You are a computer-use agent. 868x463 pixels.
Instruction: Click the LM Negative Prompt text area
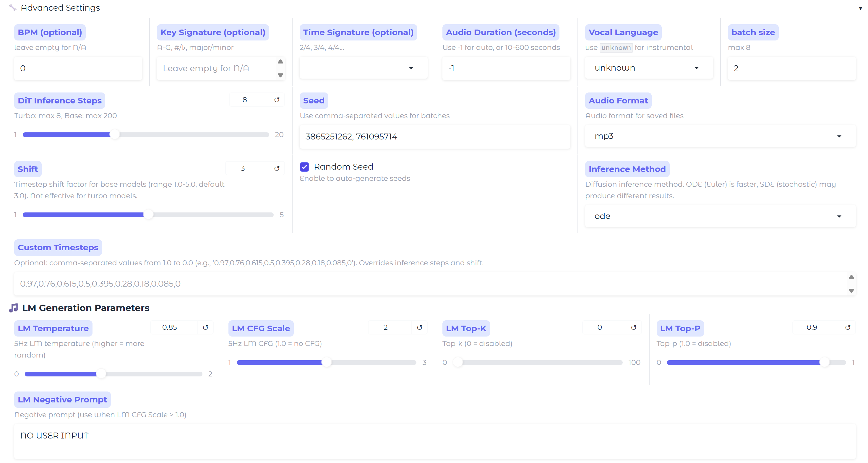(435, 441)
